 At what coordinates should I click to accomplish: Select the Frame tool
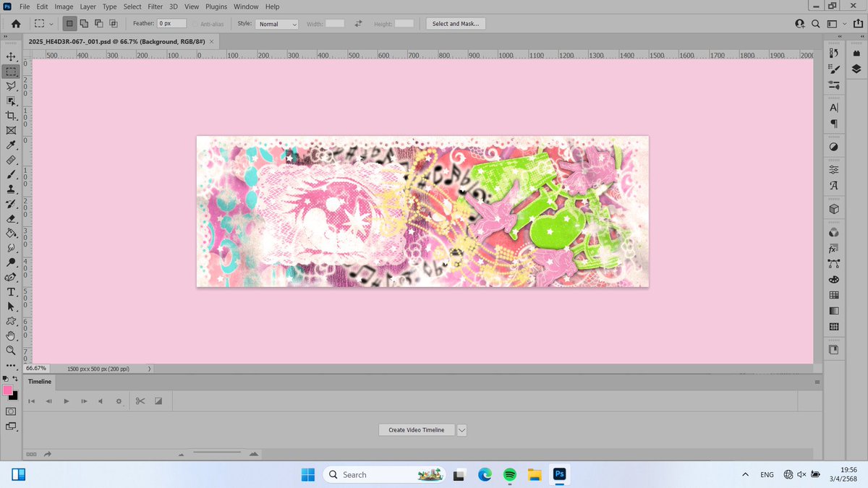[12, 131]
